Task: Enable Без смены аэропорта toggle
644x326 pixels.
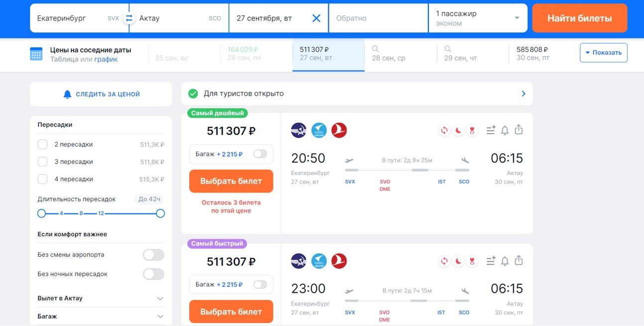Action: [x=153, y=255]
